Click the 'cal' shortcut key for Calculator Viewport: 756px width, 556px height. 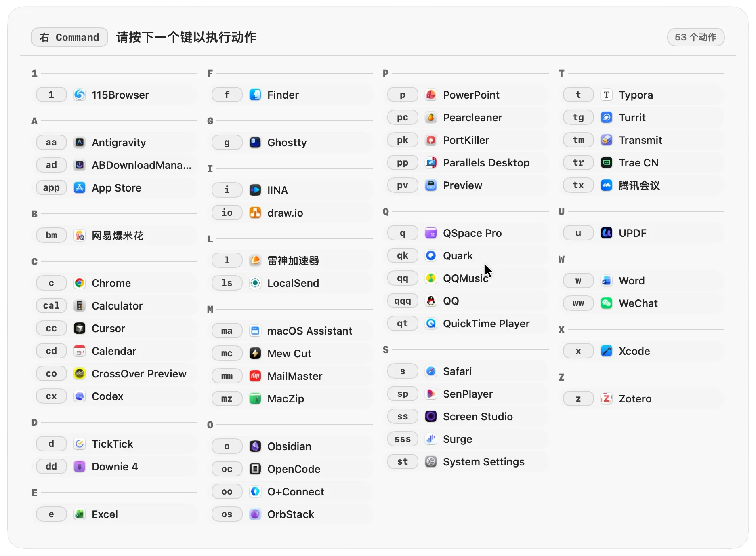pos(51,306)
